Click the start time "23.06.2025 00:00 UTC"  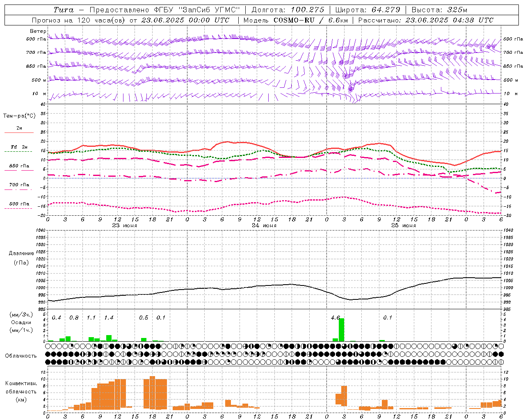click(186, 20)
